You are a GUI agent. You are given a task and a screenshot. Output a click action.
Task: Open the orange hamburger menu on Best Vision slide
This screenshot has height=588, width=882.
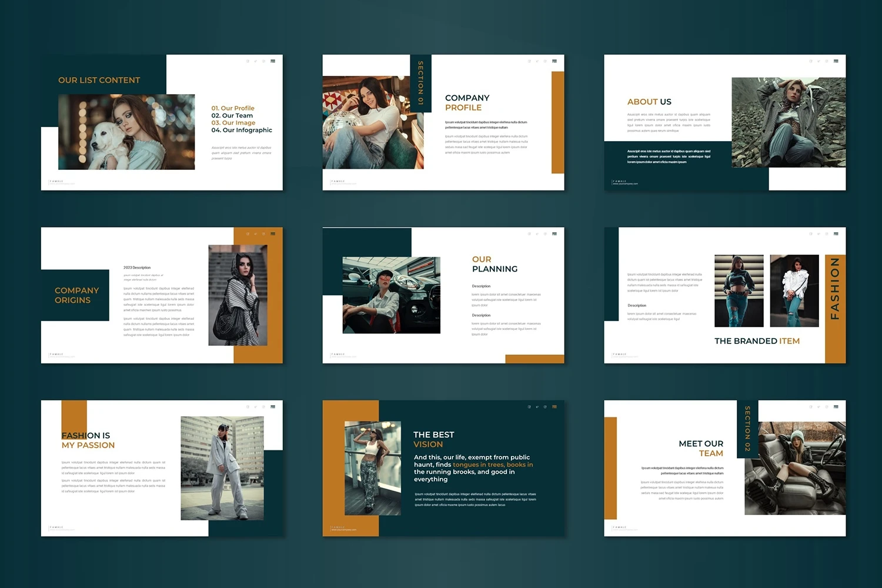554,407
